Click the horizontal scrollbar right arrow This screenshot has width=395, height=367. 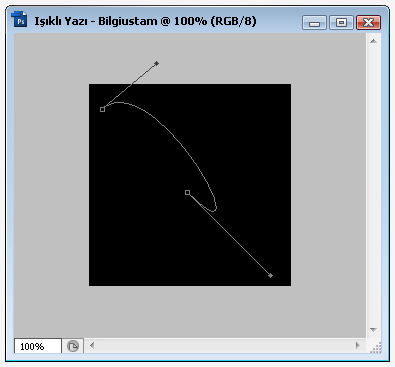[x=358, y=345]
